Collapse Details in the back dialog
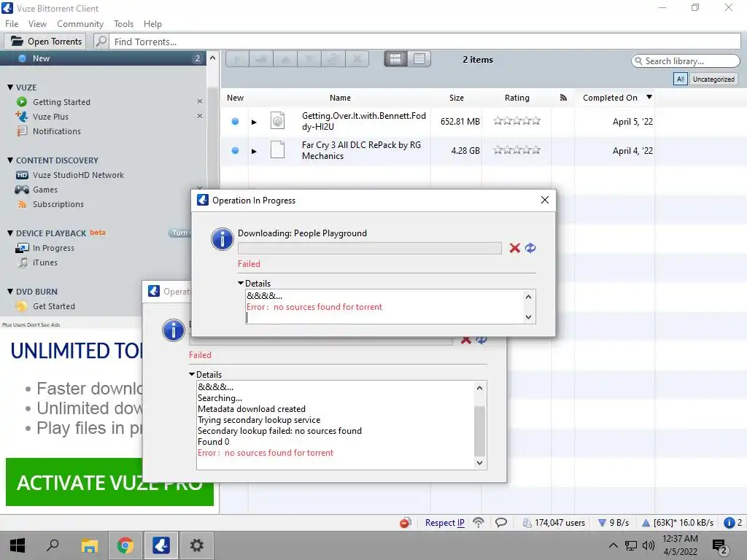This screenshot has width=747, height=560. click(x=192, y=374)
